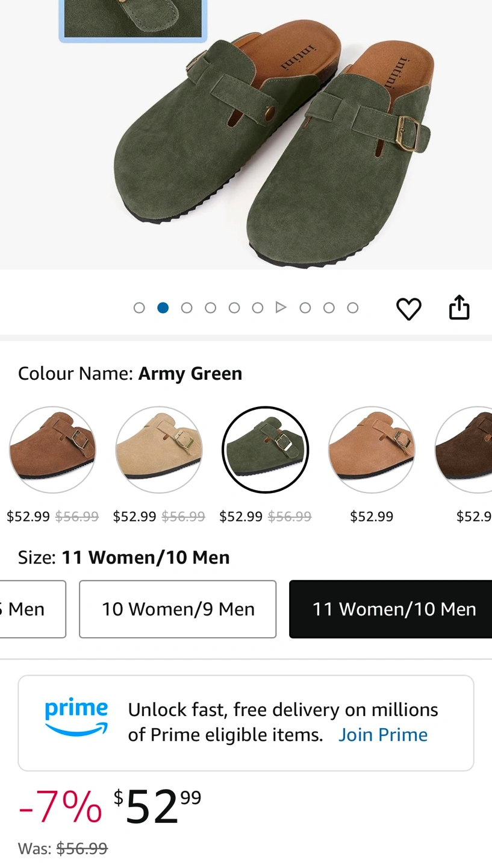Select the Army Green clog colour swatch
This screenshot has height=868, width=492.
[x=266, y=450]
